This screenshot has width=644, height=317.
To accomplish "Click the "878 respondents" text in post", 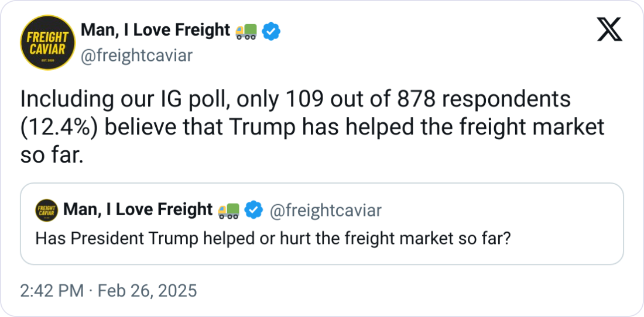I will (492, 99).
